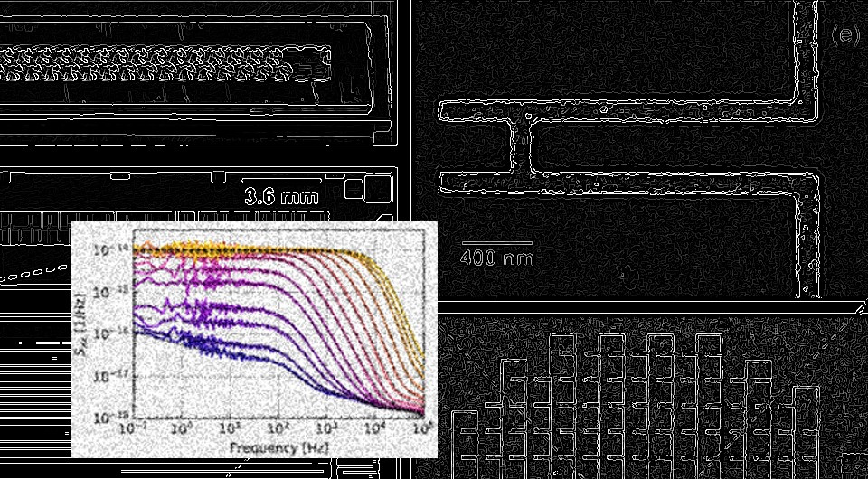Click the (e) panel label

point(844,36)
